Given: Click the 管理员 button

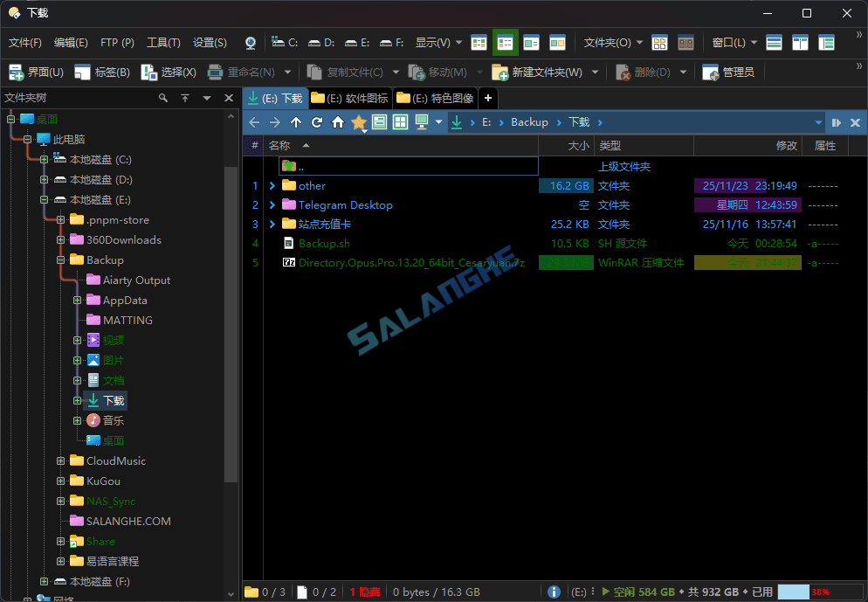Looking at the screenshot, I should 728,72.
